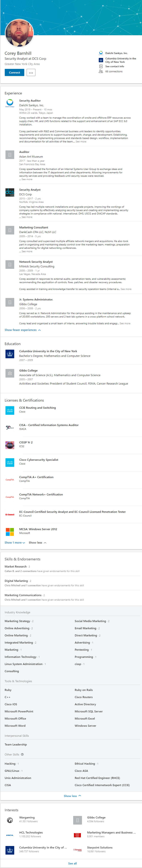
Task: Click Corey Barnhill's profile photo
Action: [x=19, y=33]
